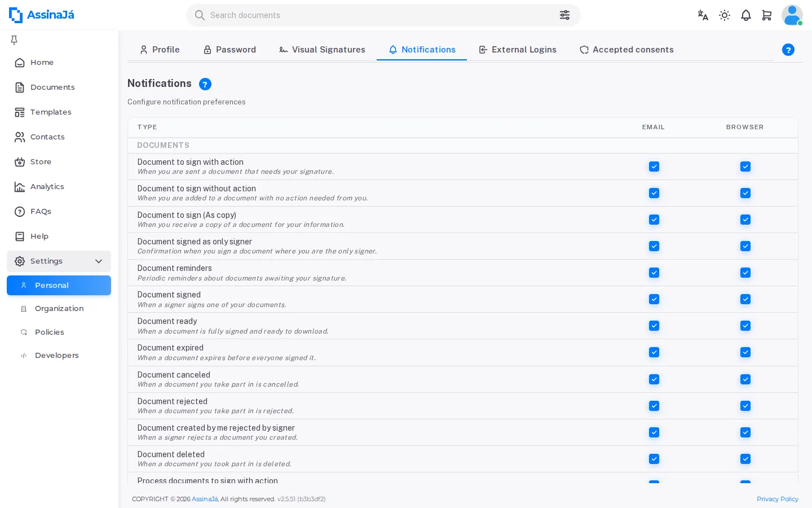Toggle Browser checkbox for Document signed
The width and height of the screenshot is (812, 508).
coord(745,299)
